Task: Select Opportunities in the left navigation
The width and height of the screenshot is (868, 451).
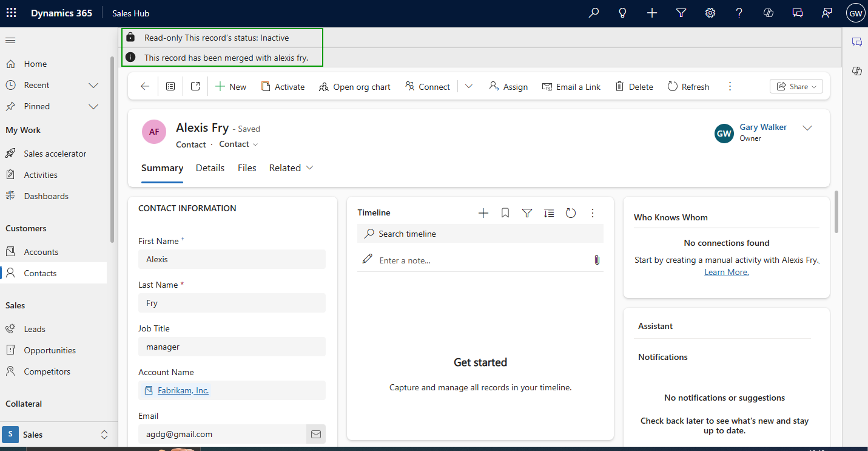Action: pyautogui.click(x=50, y=350)
